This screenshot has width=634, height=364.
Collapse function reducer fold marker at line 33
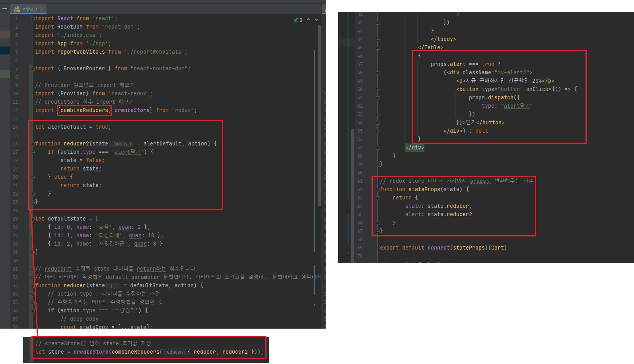pos(33,286)
